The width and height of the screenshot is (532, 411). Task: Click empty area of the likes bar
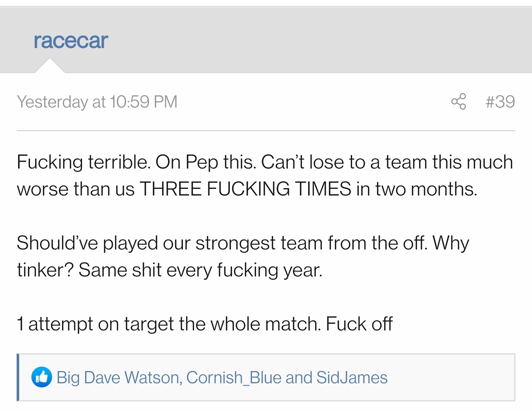point(451,377)
